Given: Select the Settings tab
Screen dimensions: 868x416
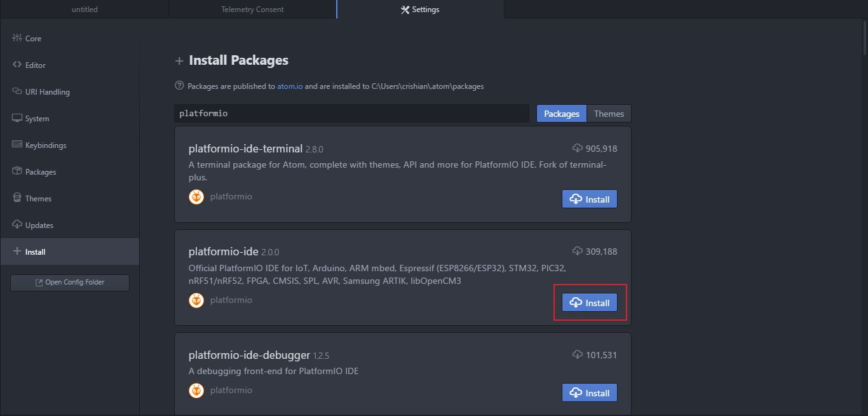Looking at the screenshot, I should tap(420, 10).
